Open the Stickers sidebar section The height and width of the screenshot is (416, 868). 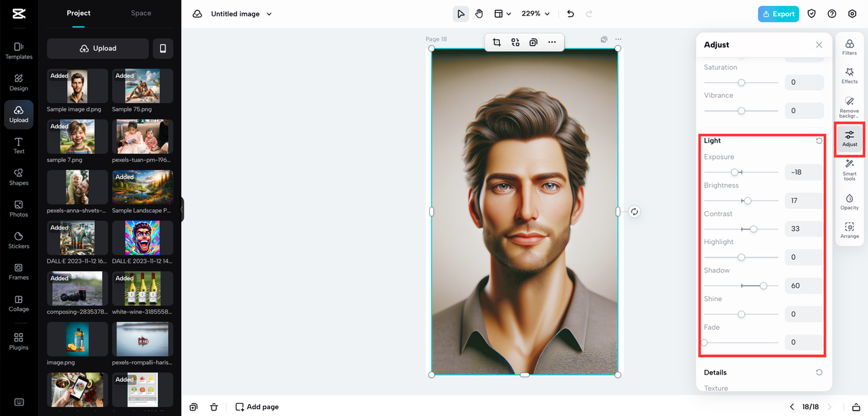(18, 240)
